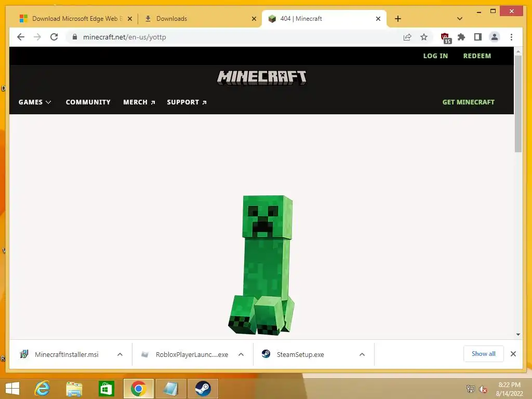Minimize the Chrome window

[x=478, y=12]
